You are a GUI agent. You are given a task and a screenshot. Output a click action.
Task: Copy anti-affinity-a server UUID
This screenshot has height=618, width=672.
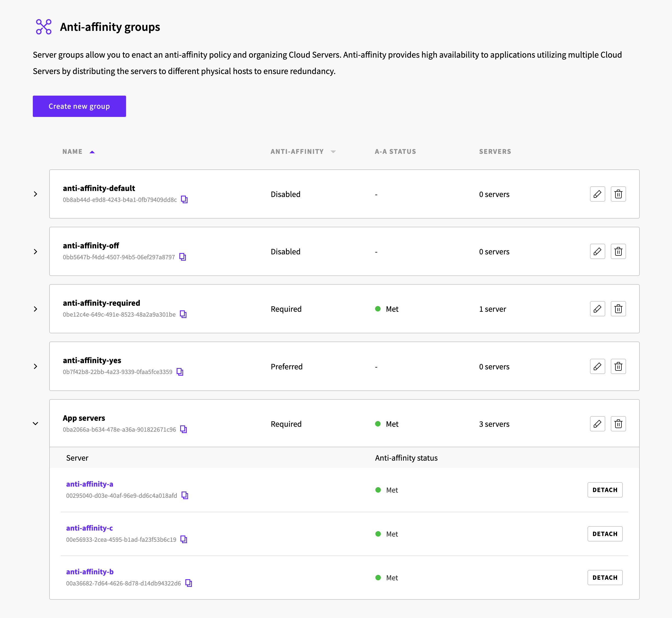pyautogui.click(x=185, y=496)
